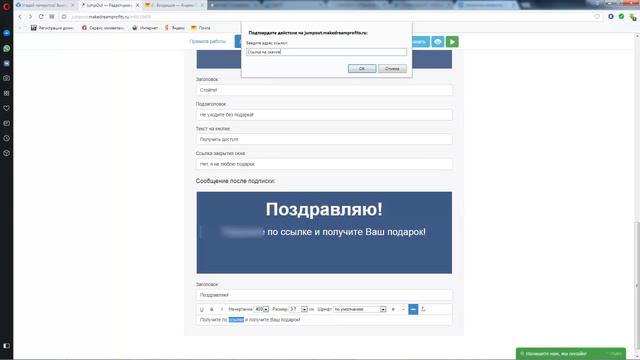
Task: Click the site info icon in the address bar
Action: click(64, 17)
